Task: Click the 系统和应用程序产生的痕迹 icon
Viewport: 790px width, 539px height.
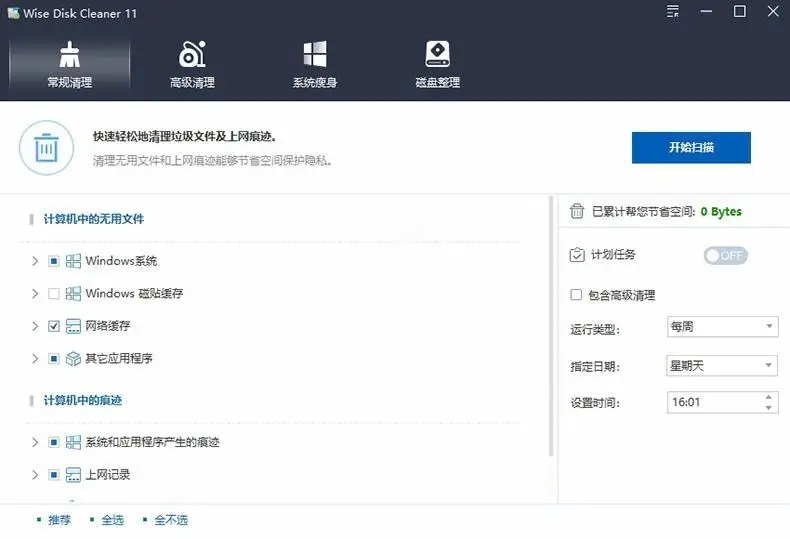Action: point(73,442)
